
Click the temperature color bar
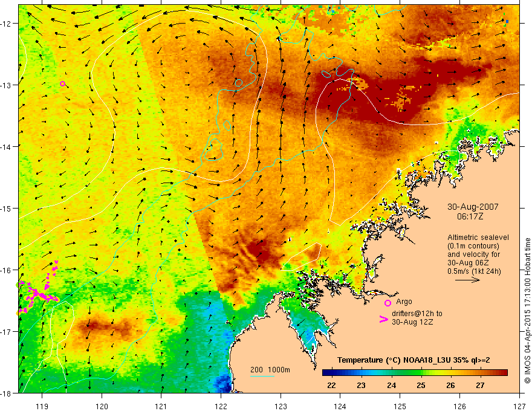(x=415, y=373)
